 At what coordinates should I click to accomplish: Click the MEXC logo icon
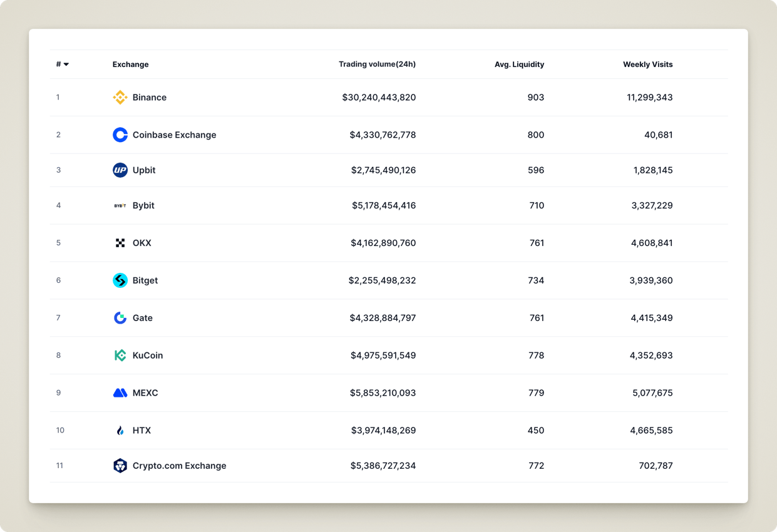click(x=120, y=392)
